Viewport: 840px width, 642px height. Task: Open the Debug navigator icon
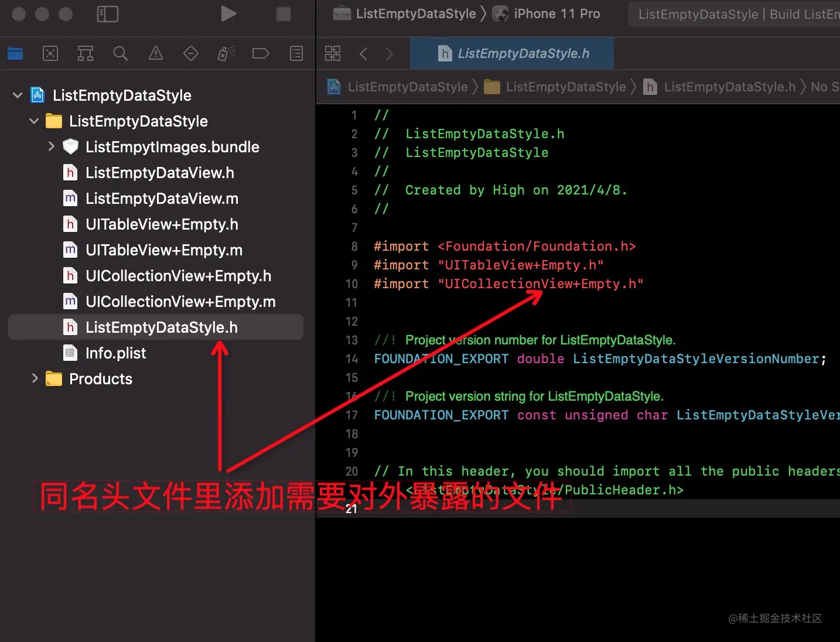(x=226, y=54)
